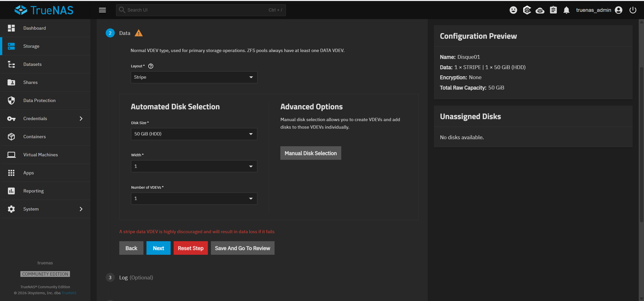
Task: Click the stripe VDEV warning message
Action: point(197,232)
